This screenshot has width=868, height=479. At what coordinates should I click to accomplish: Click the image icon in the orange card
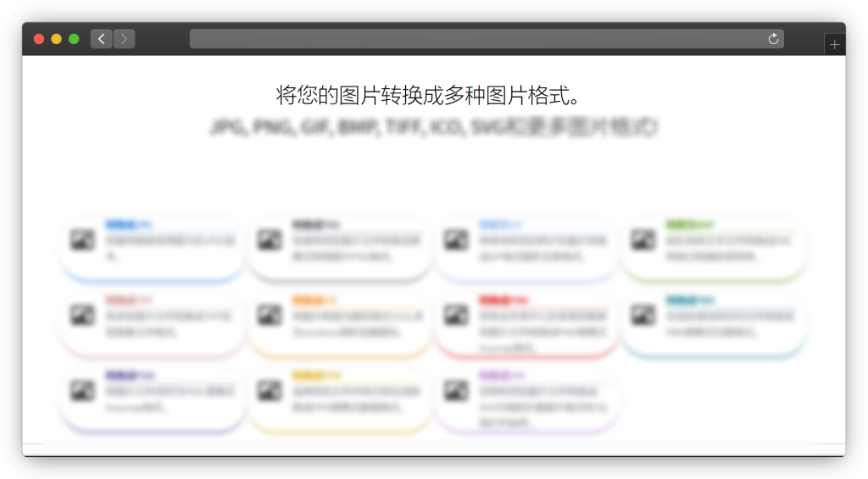(x=270, y=315)
